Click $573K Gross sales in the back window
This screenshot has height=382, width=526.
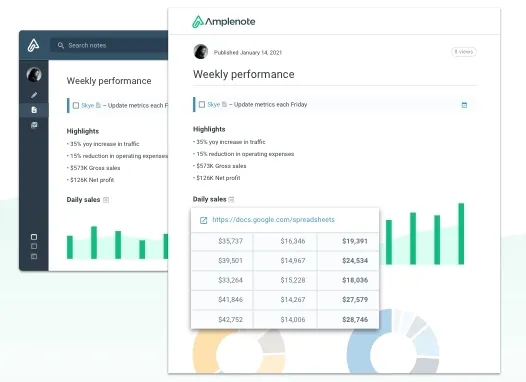point(95,168)
